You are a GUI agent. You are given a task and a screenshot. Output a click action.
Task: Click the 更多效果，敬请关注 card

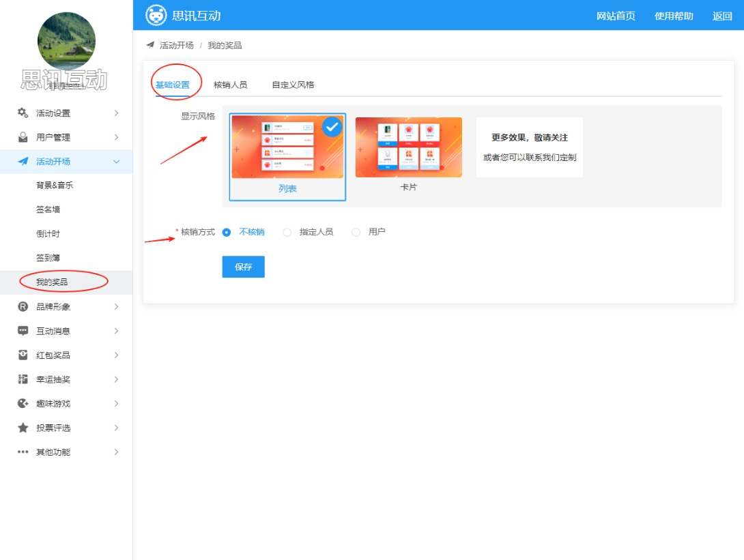point(530,147)
